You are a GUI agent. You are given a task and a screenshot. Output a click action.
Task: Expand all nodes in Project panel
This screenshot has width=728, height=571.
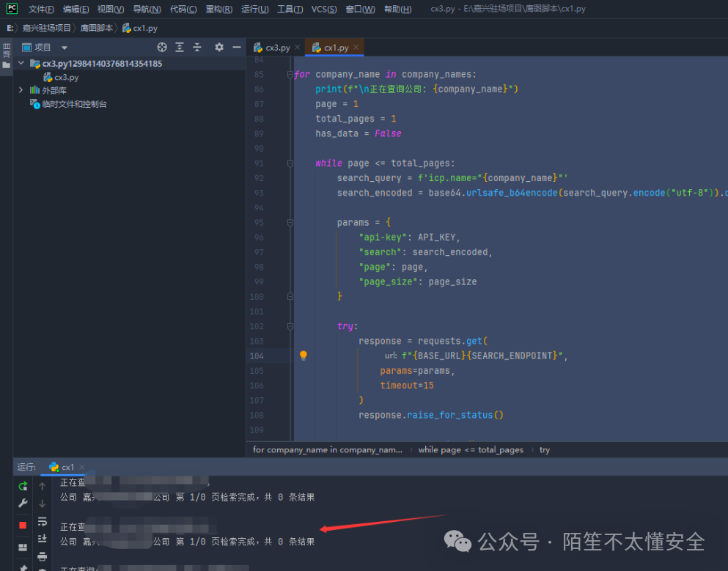(x=180, y=47)
